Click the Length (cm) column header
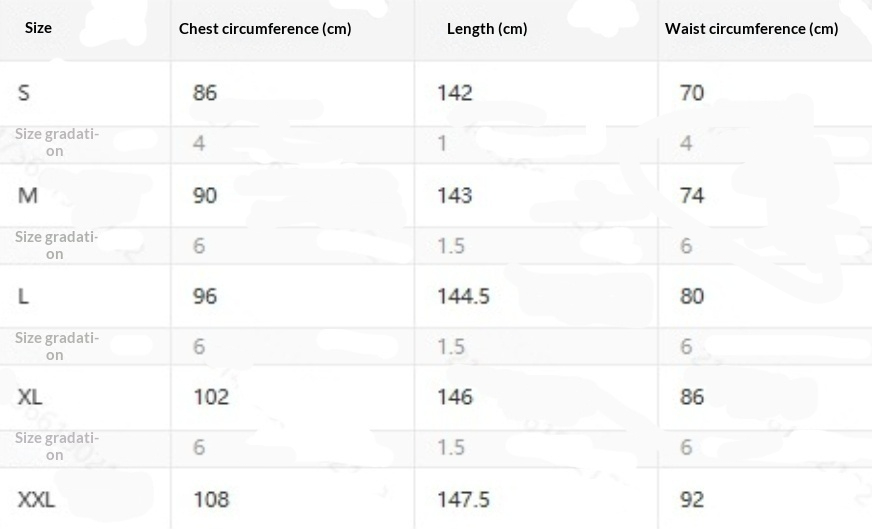The height and width of the screenshot is (529, 872). (487, 28)
